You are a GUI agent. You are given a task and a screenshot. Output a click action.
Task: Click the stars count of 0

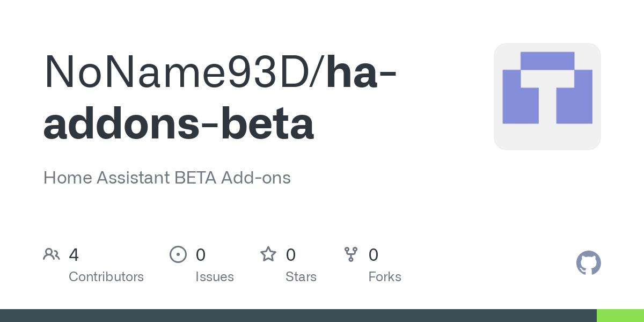coord(291,254)
